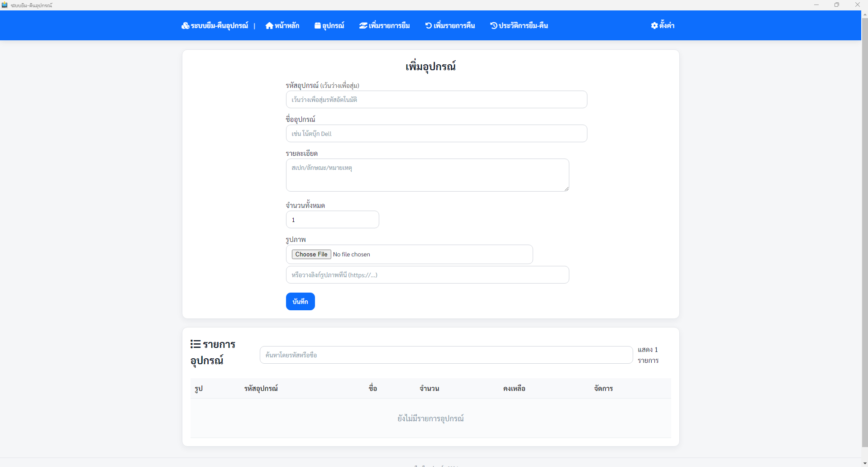Viewport: 868px width, 467px height.
Task: Click the hand icon for เพิ่มรายการยืม
Action: (363, 26)
